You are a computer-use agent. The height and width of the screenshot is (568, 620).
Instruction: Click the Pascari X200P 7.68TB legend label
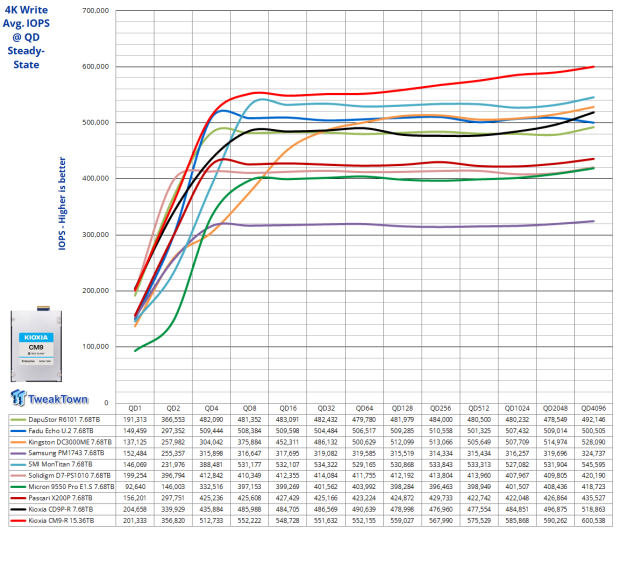pyautogui.click(x=60, y=498)
